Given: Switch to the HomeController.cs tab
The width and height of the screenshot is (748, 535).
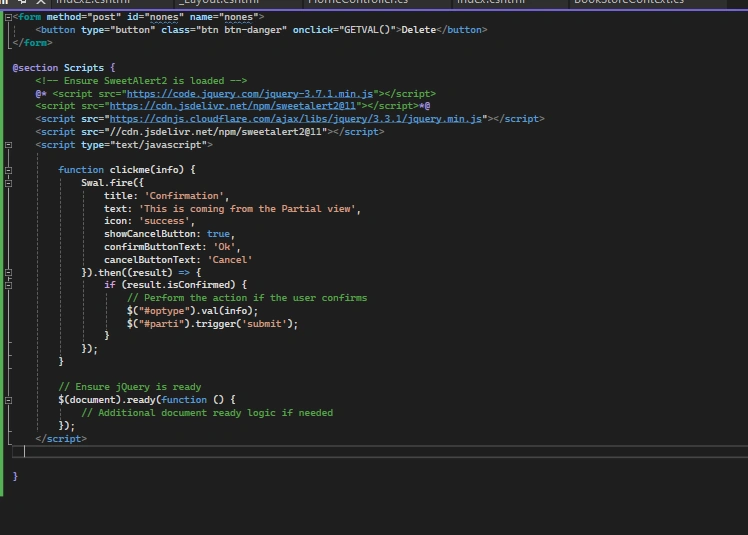Looking at the screenshot, I should pyautogui.click(x=358, y=2).
